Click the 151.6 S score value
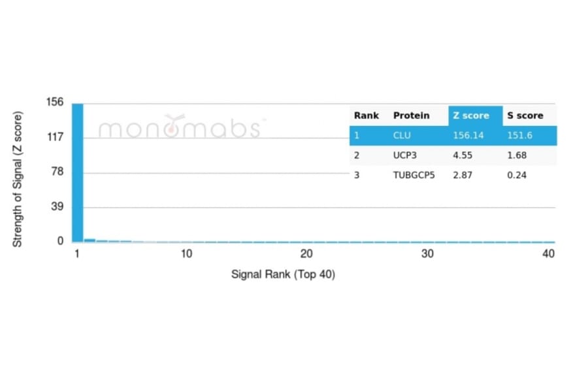The width and height of the screenshot is (588, 388). point(520,136)
